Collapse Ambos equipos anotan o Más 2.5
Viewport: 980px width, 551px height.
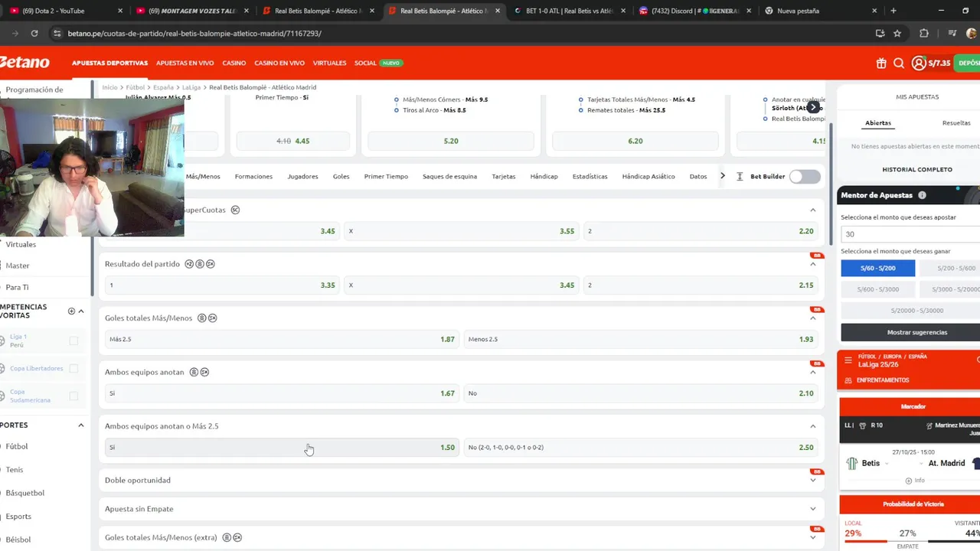coord(813,426)
